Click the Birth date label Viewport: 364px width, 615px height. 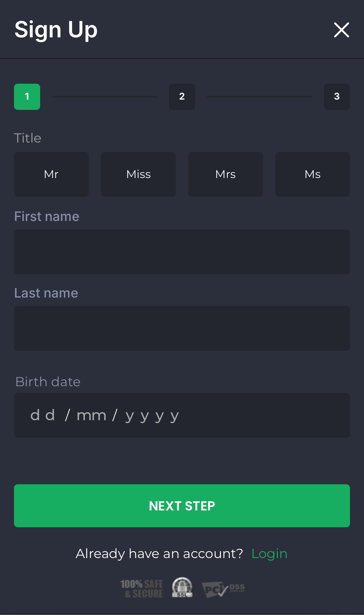[48, 382]
